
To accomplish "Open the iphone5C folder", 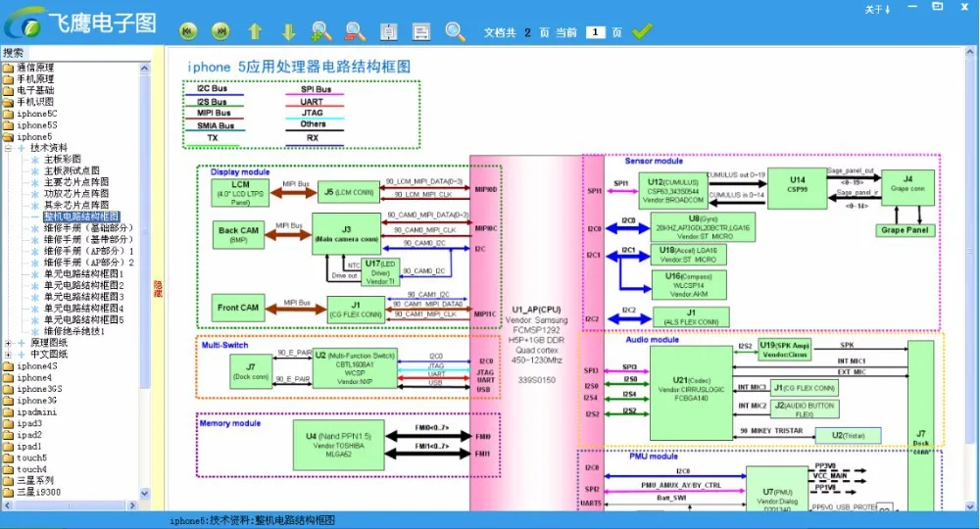I will [36, 114].
